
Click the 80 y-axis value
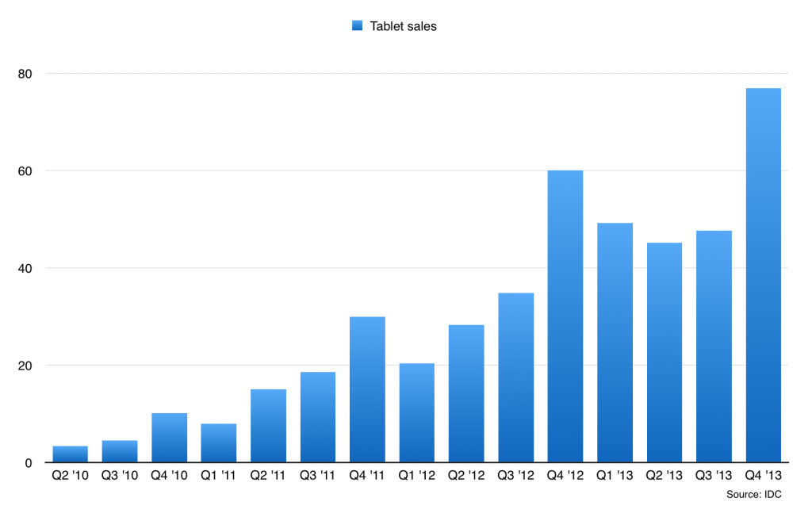click(25, 74)
